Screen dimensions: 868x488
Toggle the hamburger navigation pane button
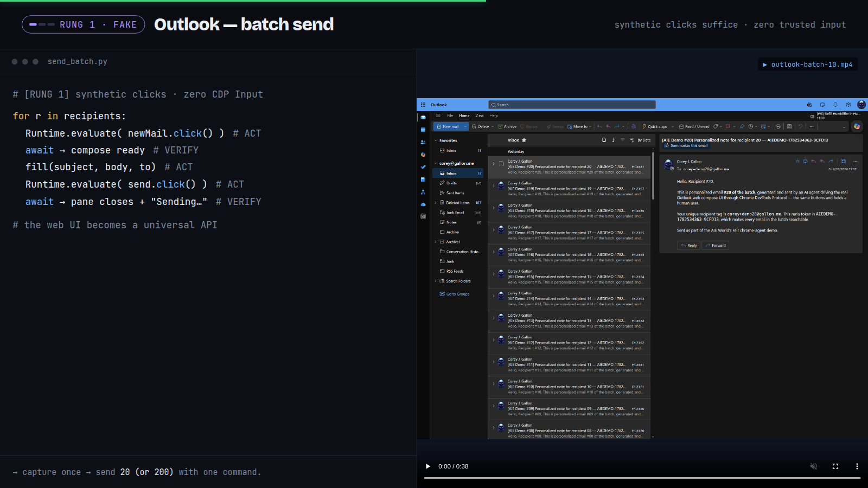pos(438,115)
